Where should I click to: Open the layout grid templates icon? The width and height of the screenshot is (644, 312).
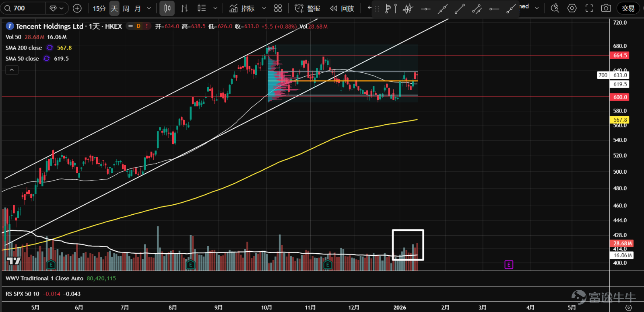(x=278, y=8)
